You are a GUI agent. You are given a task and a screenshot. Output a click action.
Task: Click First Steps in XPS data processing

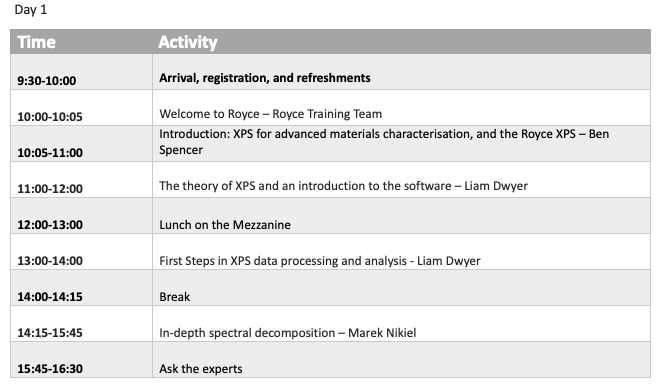tap(320, 260)
